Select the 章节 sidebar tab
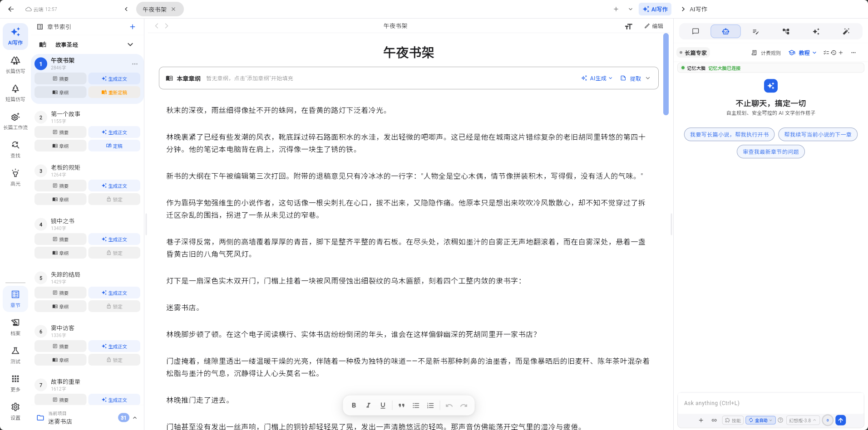This screenshot has height=430, width=868. pos(15,298)
